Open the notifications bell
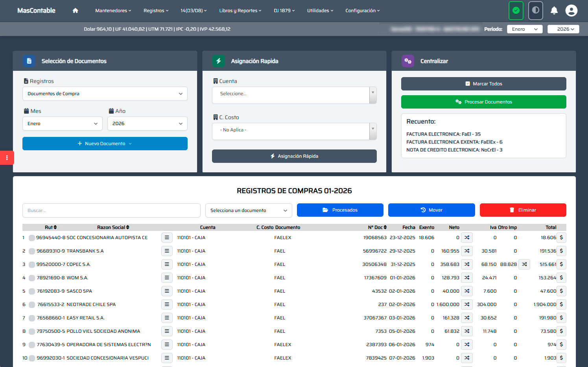Image resolution: width=588 pixels, height=367 pixels. pos(554,11)
